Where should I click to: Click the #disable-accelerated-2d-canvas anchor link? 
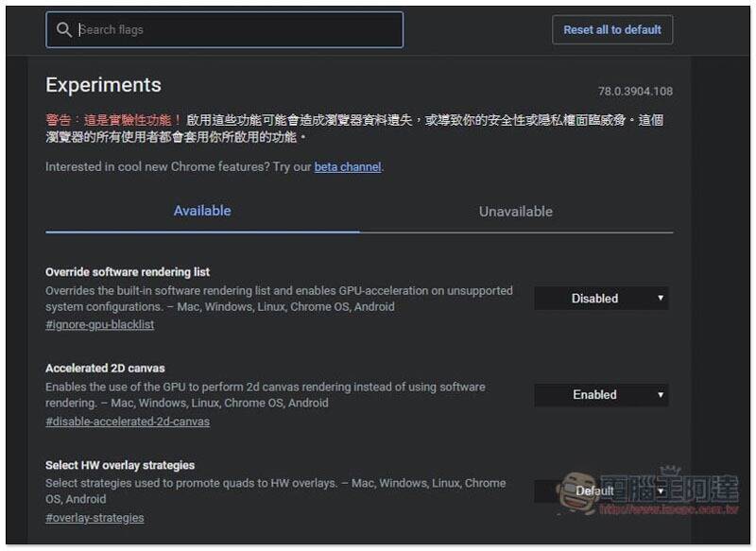point(128,422)
